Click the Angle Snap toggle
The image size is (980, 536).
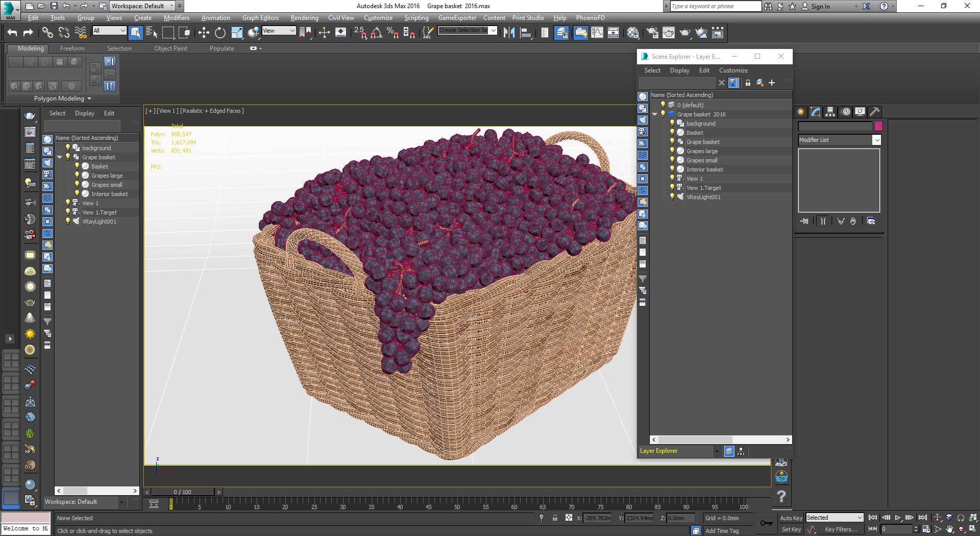pos(376,33)
